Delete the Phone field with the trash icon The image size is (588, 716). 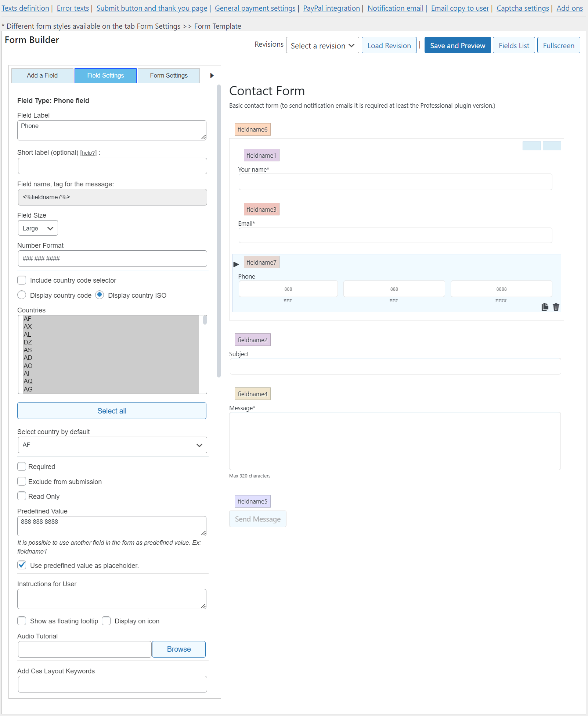pos(556,307)
